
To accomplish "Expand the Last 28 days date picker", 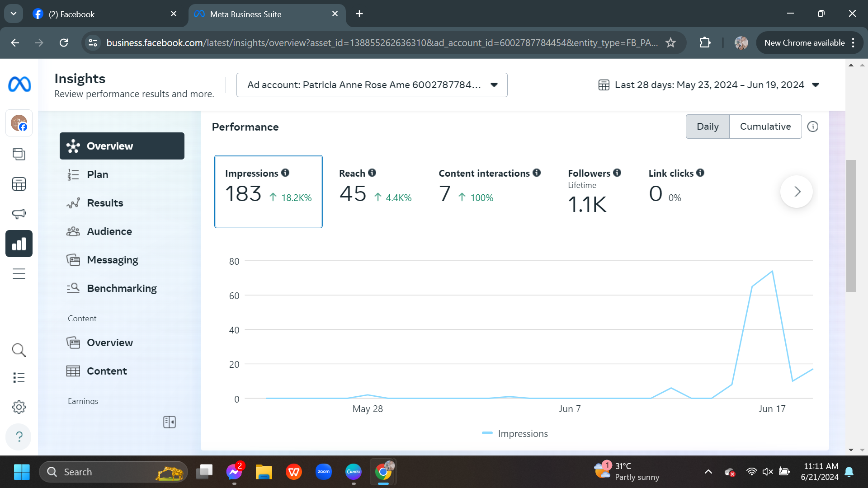I will (x=708, y=85).
